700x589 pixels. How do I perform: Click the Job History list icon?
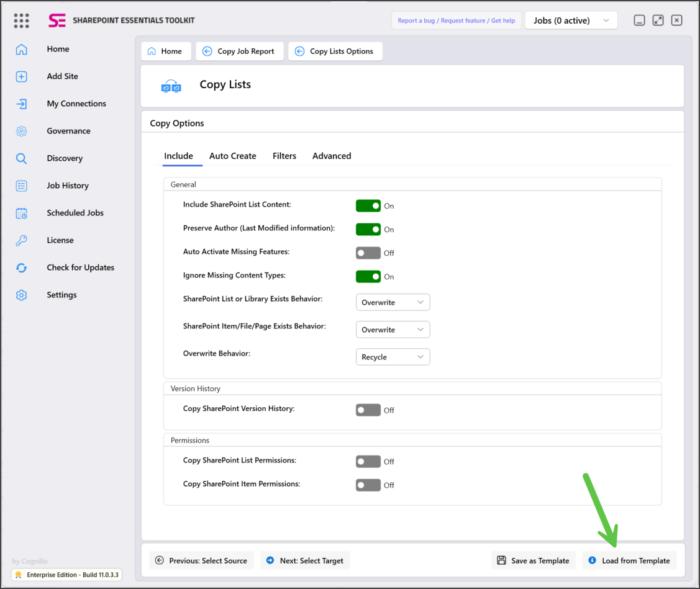tap(21, 186)
